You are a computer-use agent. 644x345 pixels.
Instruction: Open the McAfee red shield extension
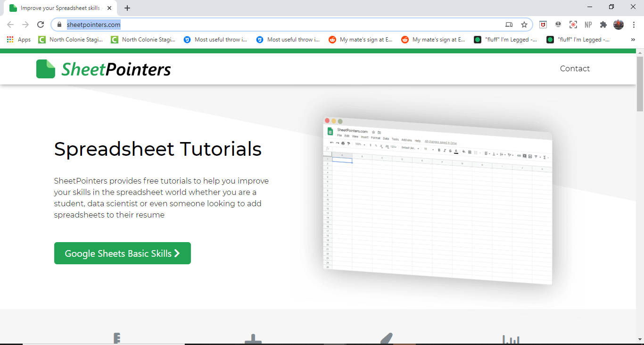point(543,25)
